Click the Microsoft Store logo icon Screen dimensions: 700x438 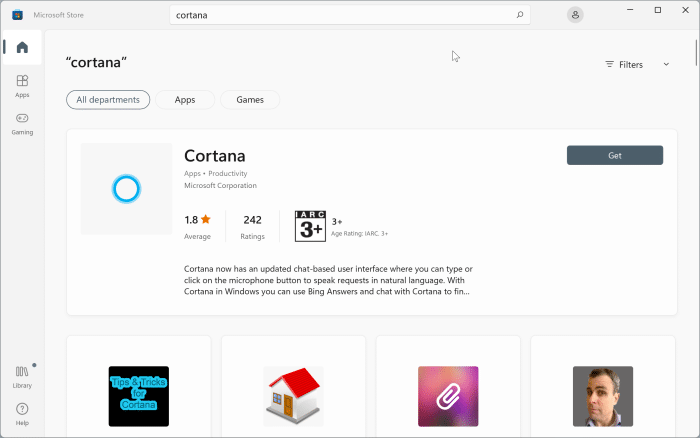pos(17,15)
